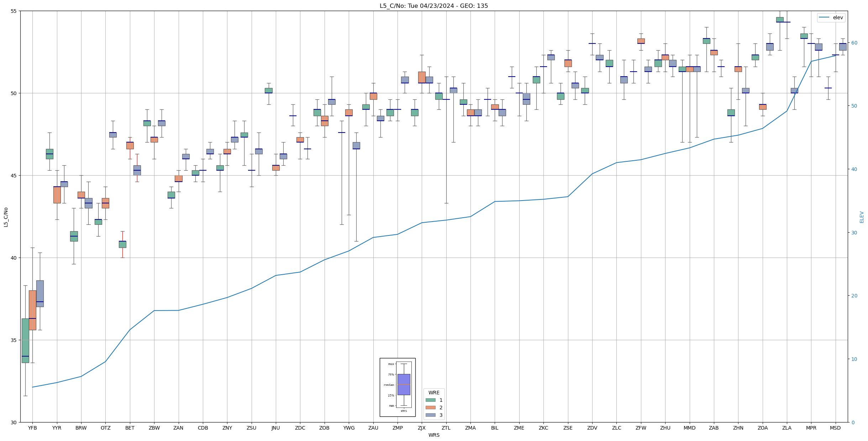The width and height of the screenshot is (868, 441).
Task: Click the L5_C/No y-axis title
Action: coord(6,217)
